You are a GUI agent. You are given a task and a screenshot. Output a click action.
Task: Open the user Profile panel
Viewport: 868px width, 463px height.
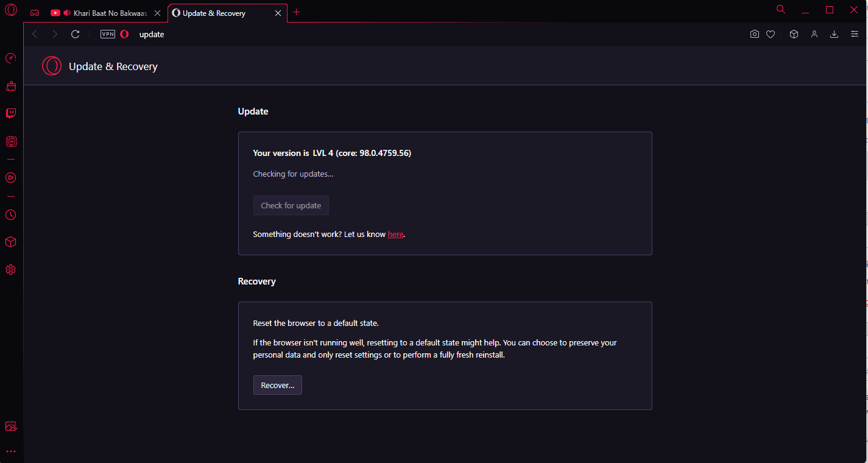pyautogui.click(x=814, y=34)
